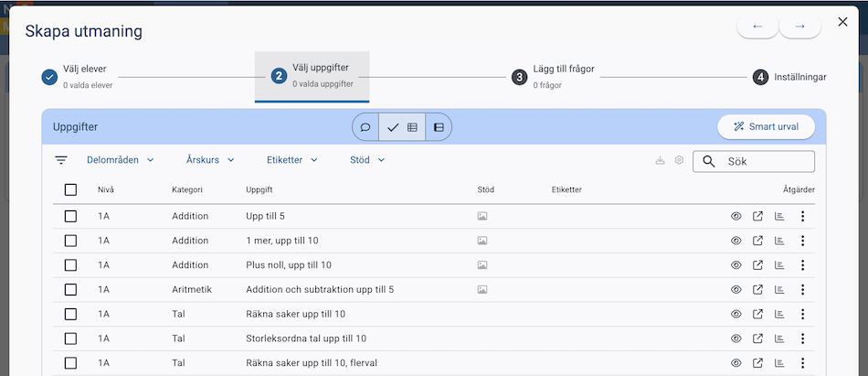Check the 'Räkna saker upp till 10' row
The width and height of the screenshot is (868, 376).
[71, 314]
